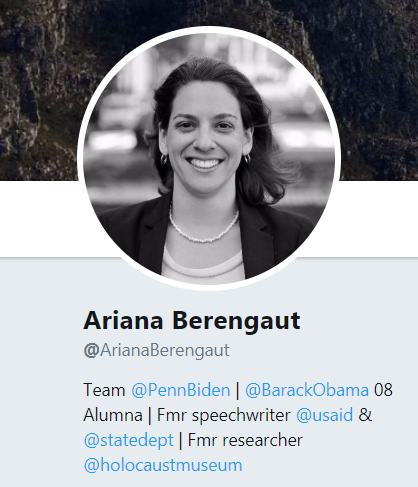The image size is (418, 487).
Task: Click the word Alumna in bio
Action: pos(113,415)
